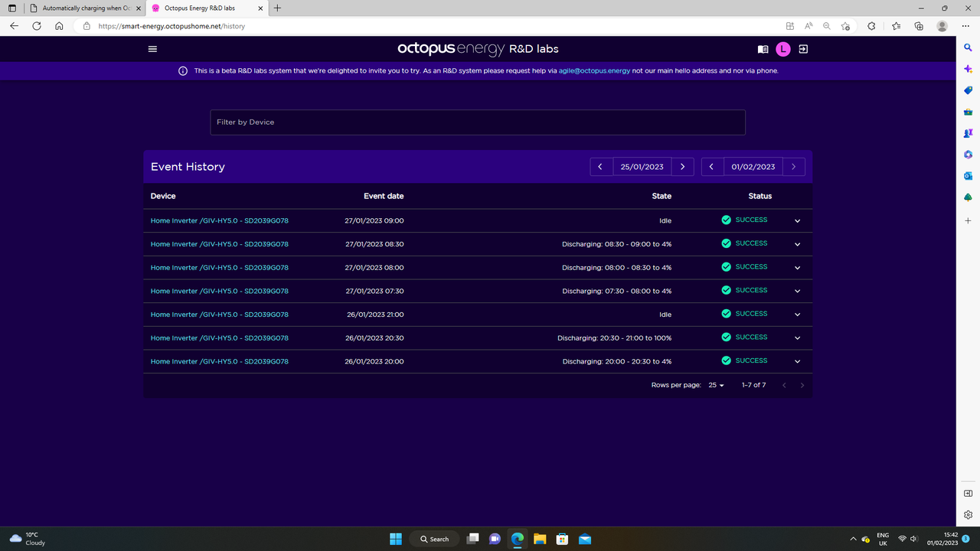Open the Rows per page dropdown
This screenshot has height=551, width=980.
tap(717, 385)
